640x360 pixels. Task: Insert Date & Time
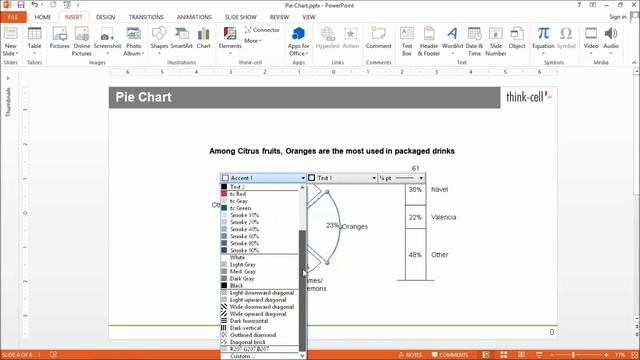point(474,41)
